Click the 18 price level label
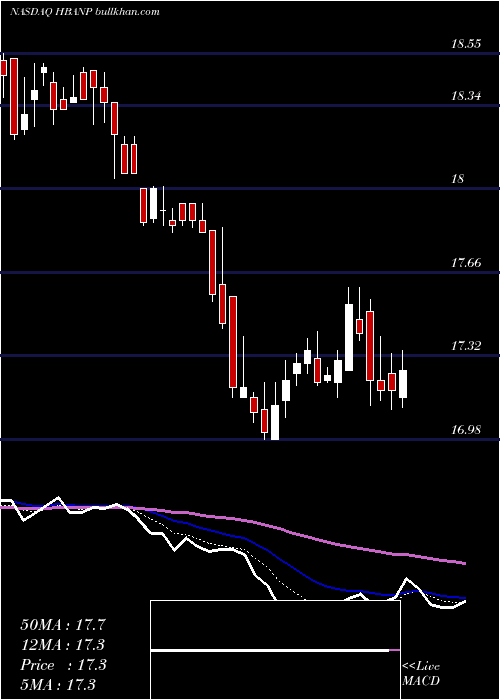 tap(458, 179)
